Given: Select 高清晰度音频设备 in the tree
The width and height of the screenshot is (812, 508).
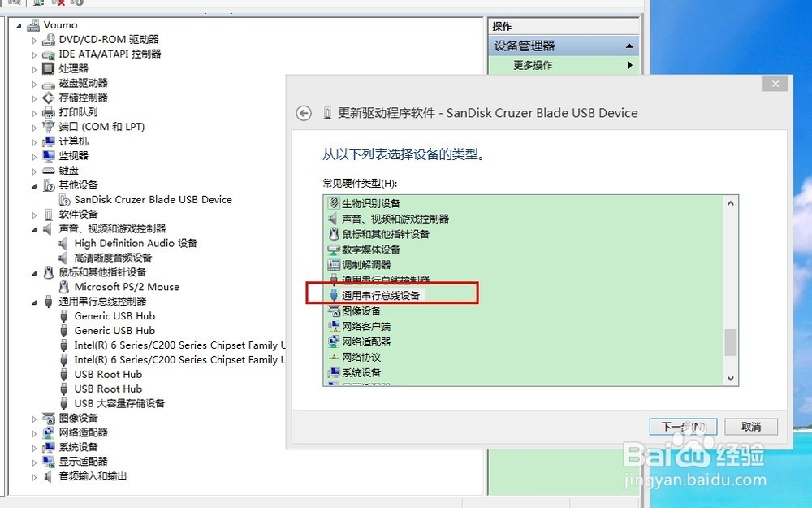Looking at the screenshot, I should pos(113,258).
